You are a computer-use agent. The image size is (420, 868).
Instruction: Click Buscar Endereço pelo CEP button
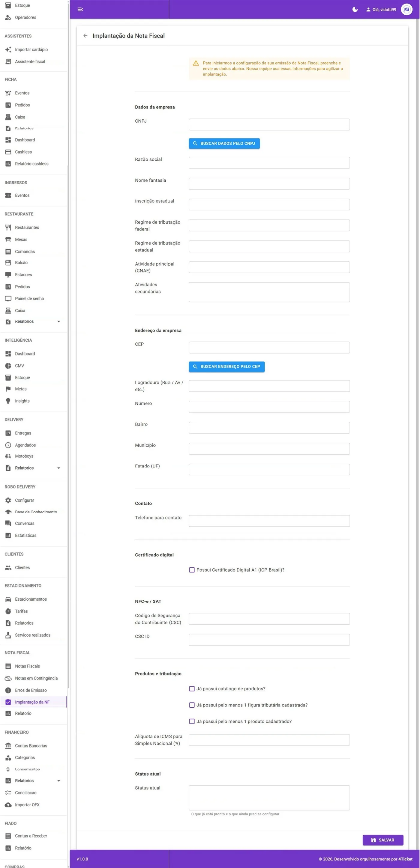coord(227,367)
